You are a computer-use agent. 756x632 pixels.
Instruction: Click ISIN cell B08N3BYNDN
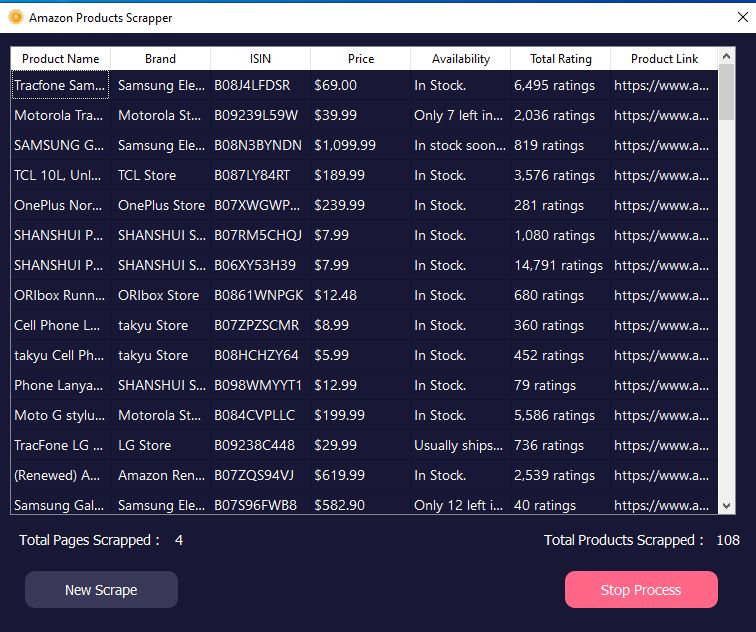pos(260,145)
